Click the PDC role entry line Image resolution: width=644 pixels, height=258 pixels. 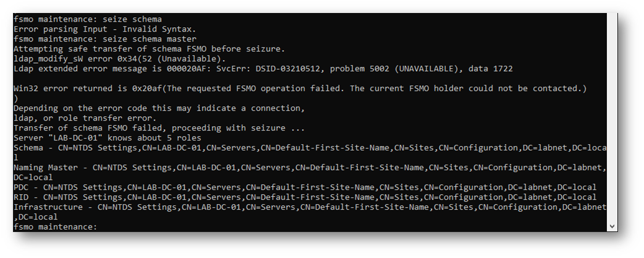[305, 187]
